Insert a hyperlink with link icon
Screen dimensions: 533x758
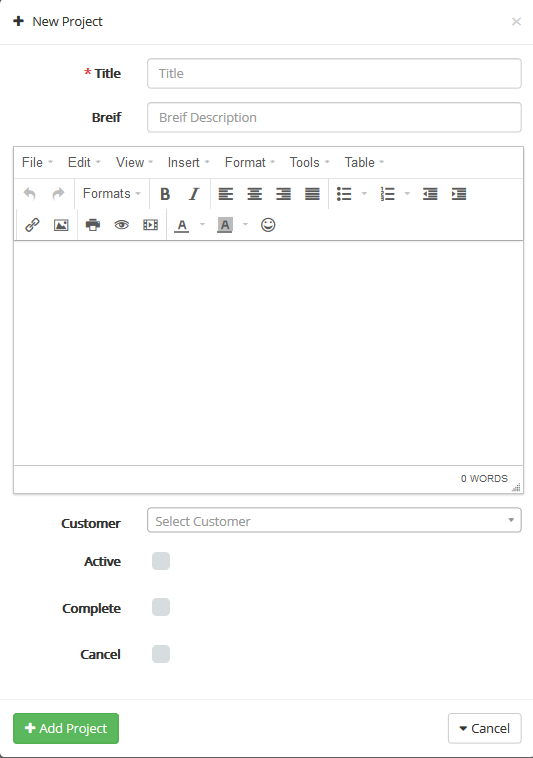coord(32,225)
